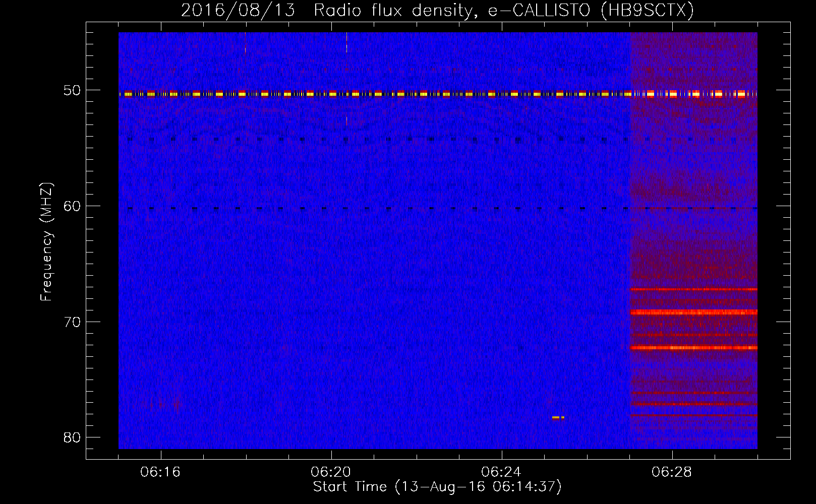This screenshot has height=504, width=816.
Task: Click the '06:28' time tick label
Action: click(x=671, y=472)
